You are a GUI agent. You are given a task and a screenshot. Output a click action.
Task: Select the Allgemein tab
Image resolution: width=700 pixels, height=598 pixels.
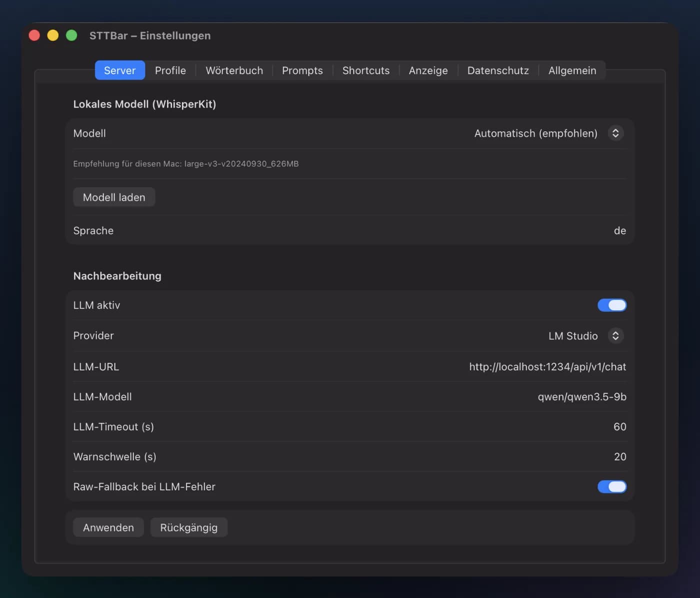pos(572,70)
